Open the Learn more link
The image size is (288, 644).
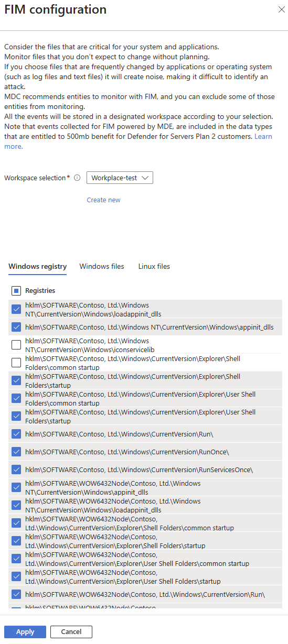tap(138, 141)
